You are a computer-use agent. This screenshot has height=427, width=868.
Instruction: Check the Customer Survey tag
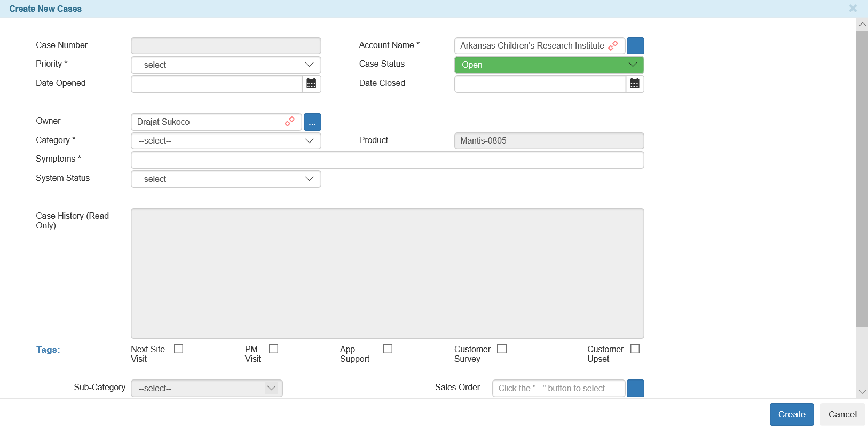[502, 349]
